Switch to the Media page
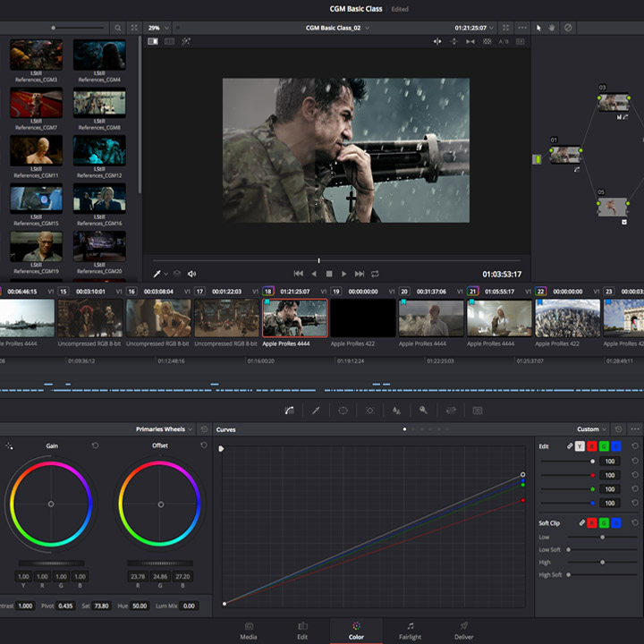The height and width of the screenshot is (644, 644). [249, 631]
